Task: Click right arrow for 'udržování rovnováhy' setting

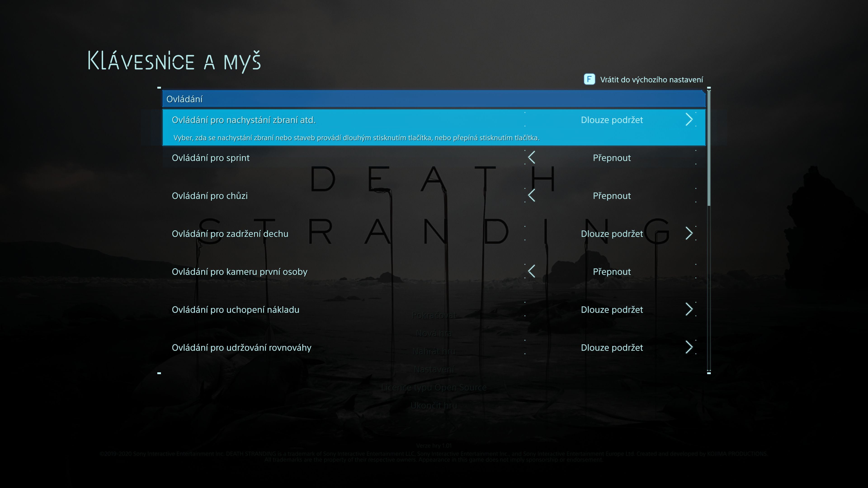Action: pyautogui.click(x=689, y=347)
